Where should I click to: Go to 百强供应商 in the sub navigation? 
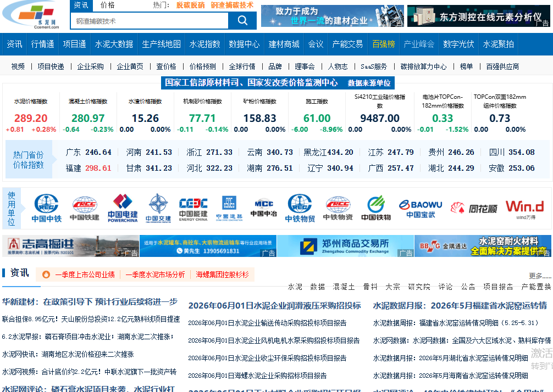[502, 66]
